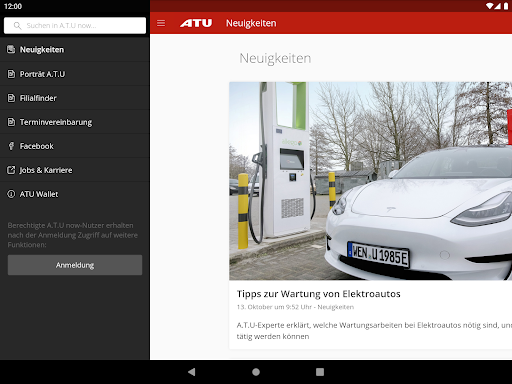Viewport: 512px width, 384px height.
Task: Open Porträt A.T.U menu entry
Action: (75, 74)
